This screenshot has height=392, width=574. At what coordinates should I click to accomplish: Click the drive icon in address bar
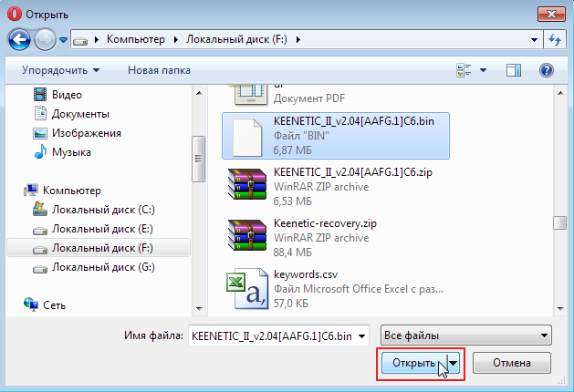click(80, 40)
